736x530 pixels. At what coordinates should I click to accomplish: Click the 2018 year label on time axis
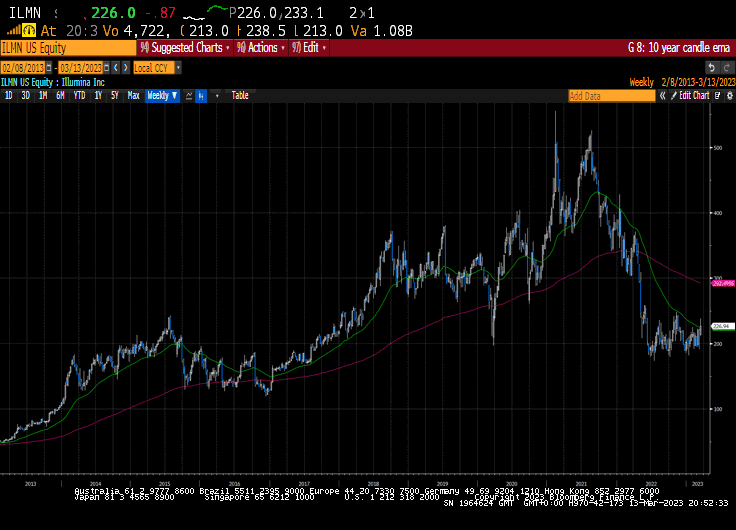pyautogui.click(x=373, y=484)
